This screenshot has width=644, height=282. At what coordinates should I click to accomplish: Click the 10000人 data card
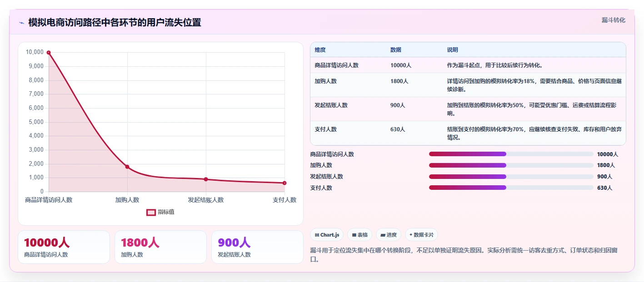64,247
